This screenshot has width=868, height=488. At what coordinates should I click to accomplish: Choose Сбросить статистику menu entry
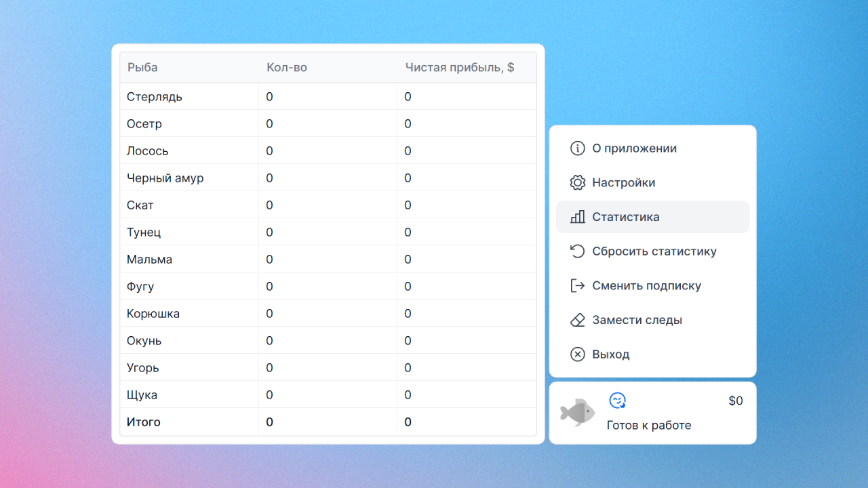click(x=654, y=251)
